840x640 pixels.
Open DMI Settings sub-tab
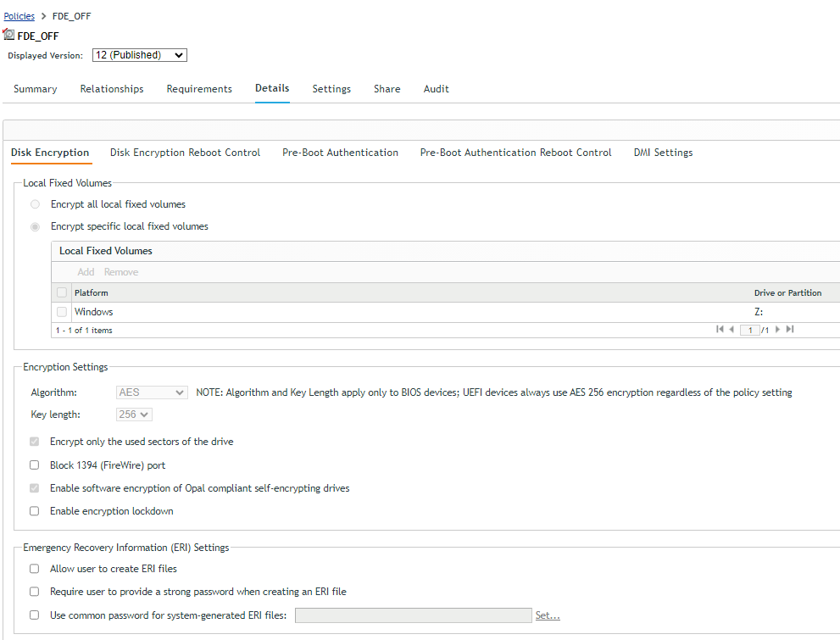[663, 153]
